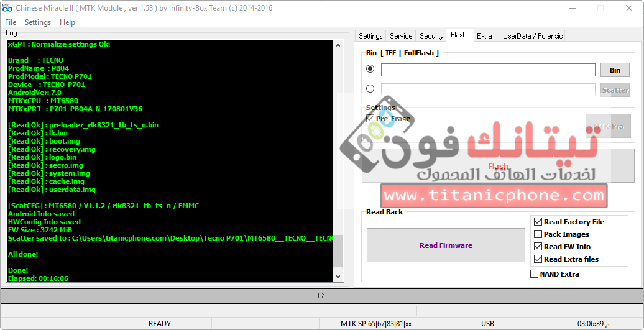Click the log vertical scrollbar thumb
This screenshot has width=644, height=330.
338,250
